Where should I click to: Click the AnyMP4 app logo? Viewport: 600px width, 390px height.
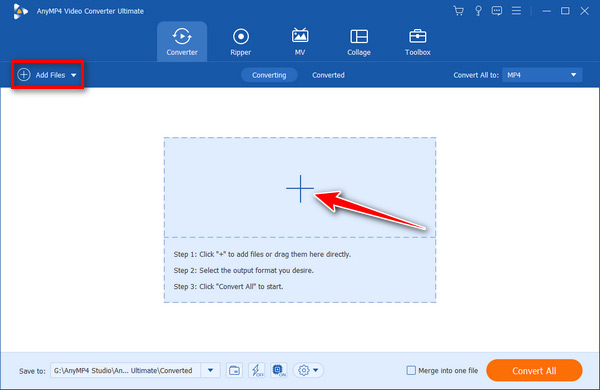coord(20,11)
